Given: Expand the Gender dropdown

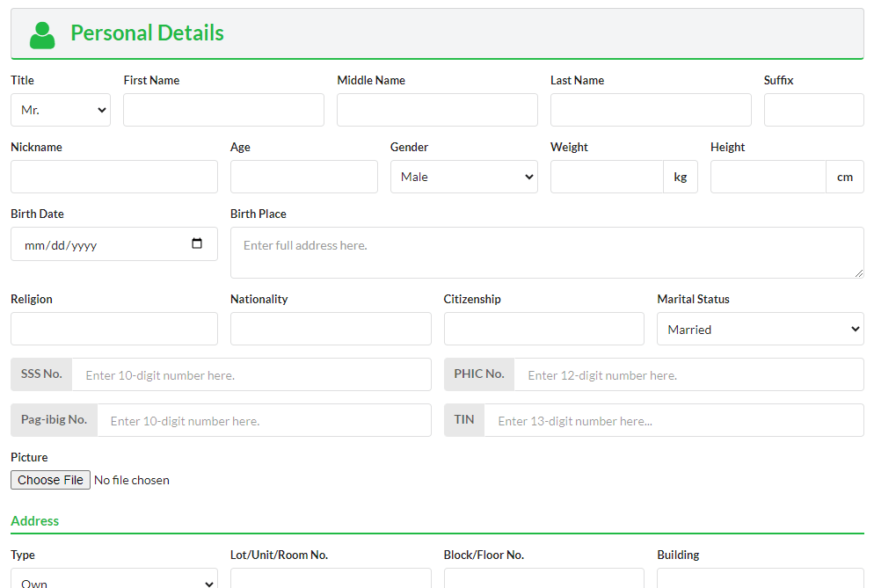Looking at the screenshot, I should [x=463, y=177].
